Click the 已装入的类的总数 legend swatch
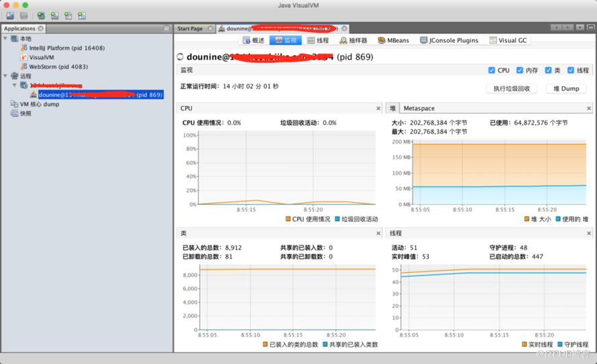 (266, 344)
